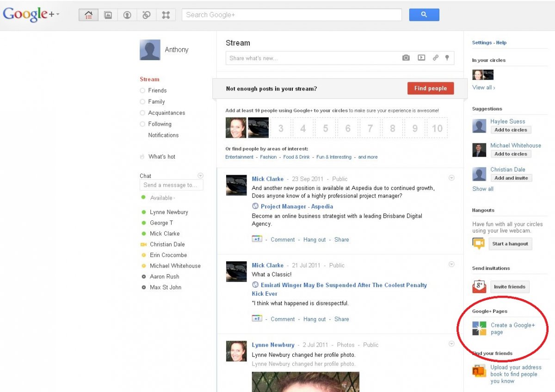Open the Google+ logo dropdown arrow
The height and width of the screenshot is (392, 555).
click(x=58, y=15)
